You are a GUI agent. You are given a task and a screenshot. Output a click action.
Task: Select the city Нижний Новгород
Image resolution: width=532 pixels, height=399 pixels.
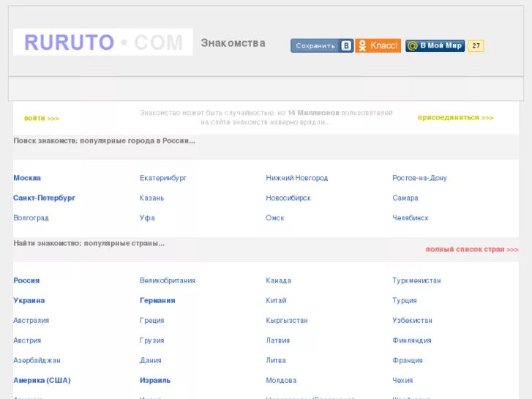[x=297, y=178]
